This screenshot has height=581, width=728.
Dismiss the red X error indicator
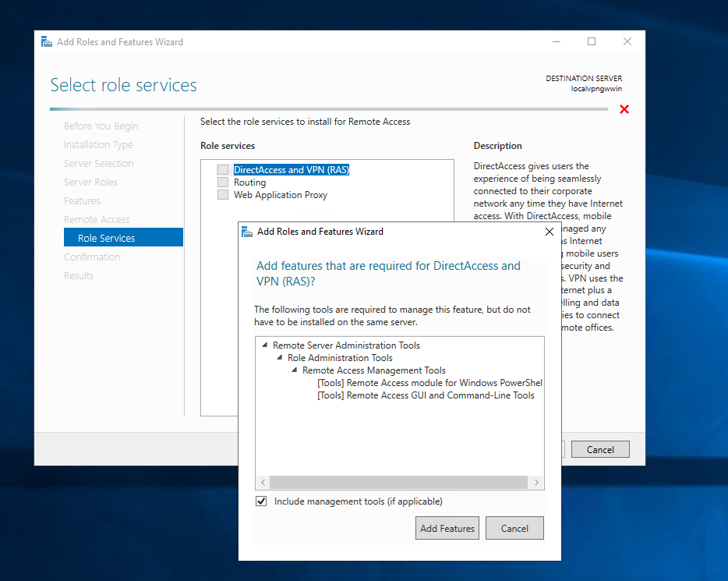pos(624,109)
